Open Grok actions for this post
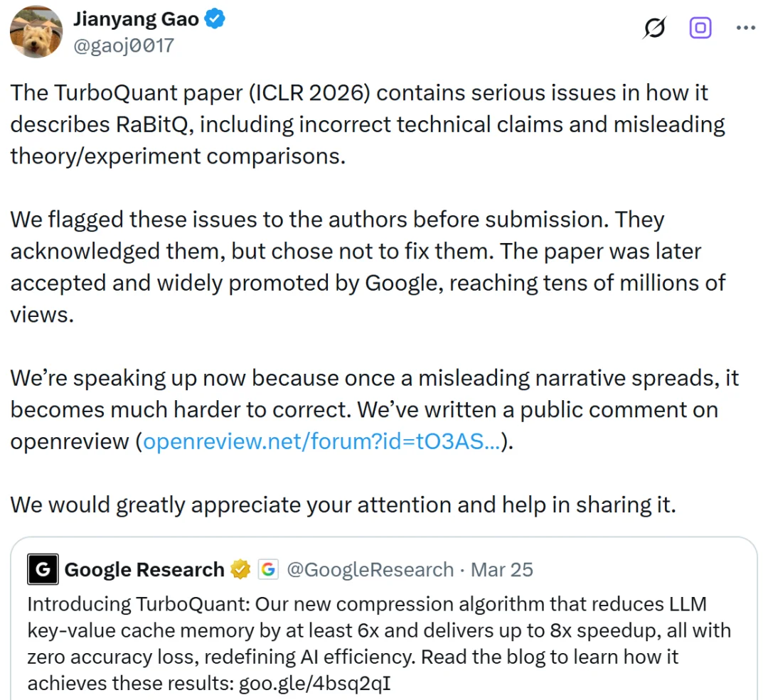 (x=654, y=28)
